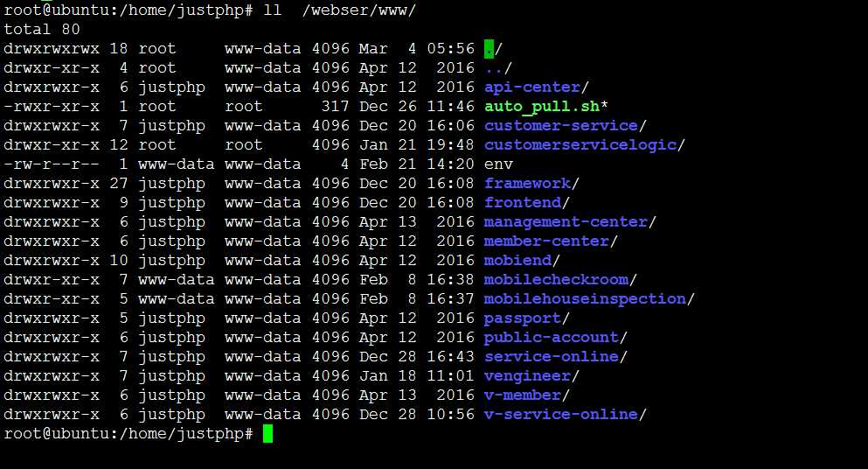Viewport: 868px width, 469px height.
Task: Click the member-center directory name
Action: point(546,241)
